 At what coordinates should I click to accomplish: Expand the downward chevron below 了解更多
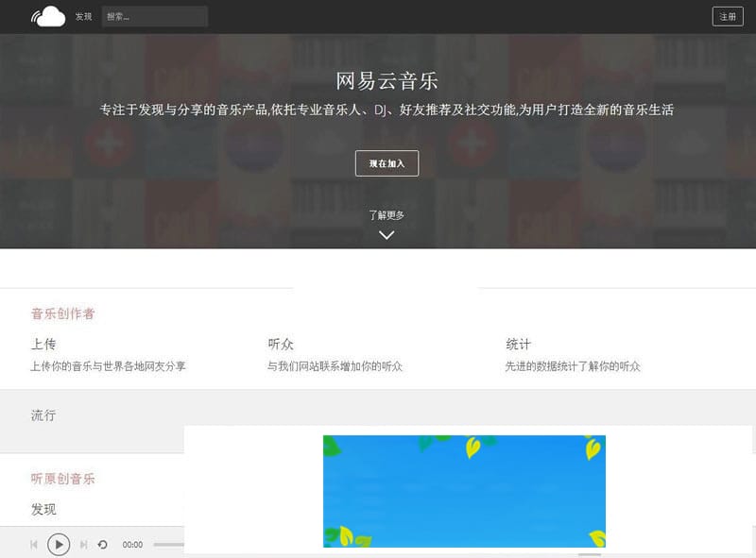click(386, 234)
